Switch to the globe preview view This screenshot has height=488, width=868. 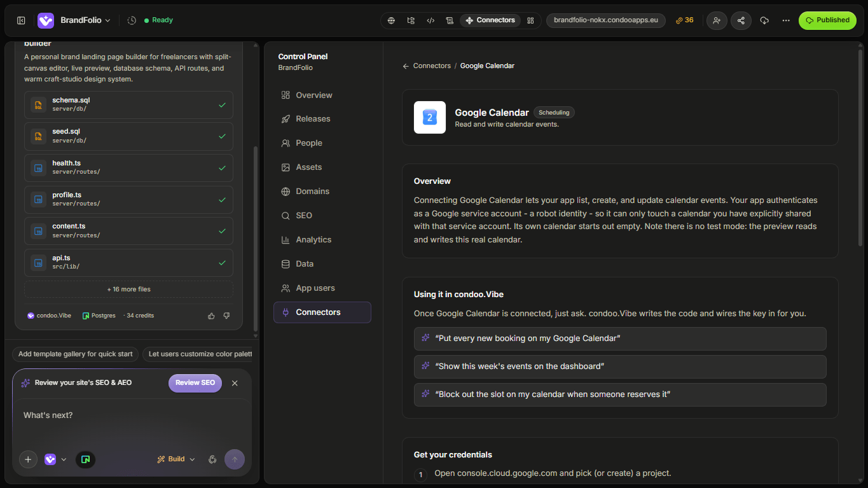(391, 20)
